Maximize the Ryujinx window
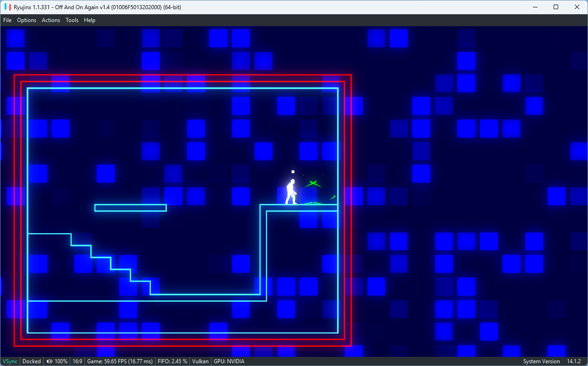Image resolution: width=588 pixels, height=366 pixels. coord(556,7)
